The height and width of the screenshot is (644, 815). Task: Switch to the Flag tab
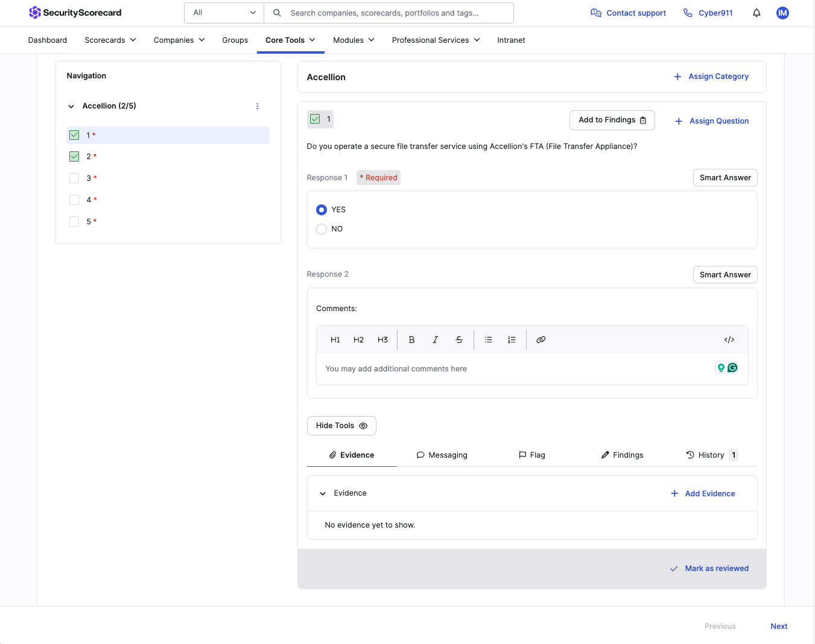[x=532, y=455]
